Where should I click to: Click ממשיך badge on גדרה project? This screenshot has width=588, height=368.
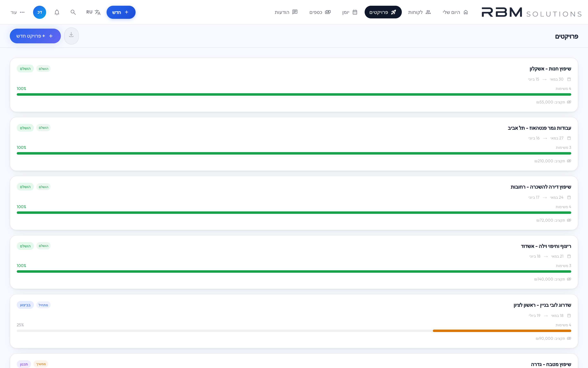pos(41,364)
